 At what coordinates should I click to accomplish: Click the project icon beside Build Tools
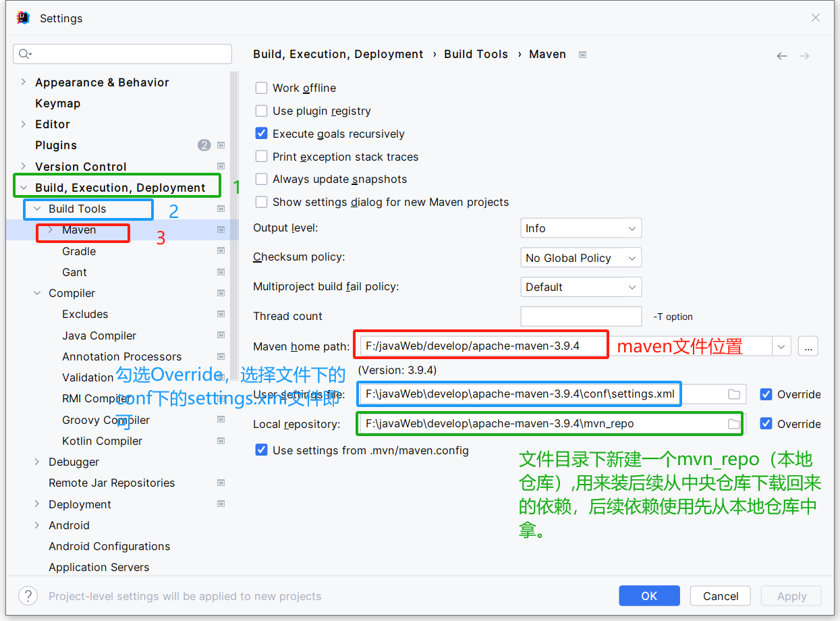(x=221, y=209)
